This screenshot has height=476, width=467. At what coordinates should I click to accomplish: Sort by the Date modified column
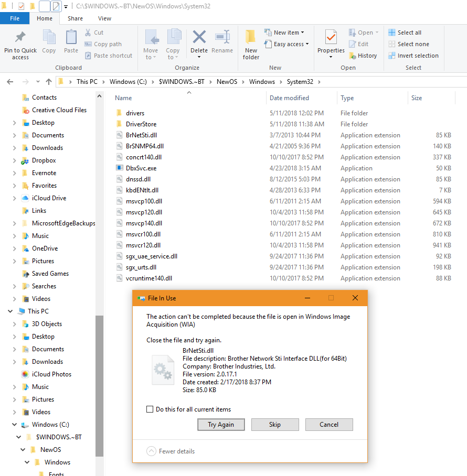point(289,98)
